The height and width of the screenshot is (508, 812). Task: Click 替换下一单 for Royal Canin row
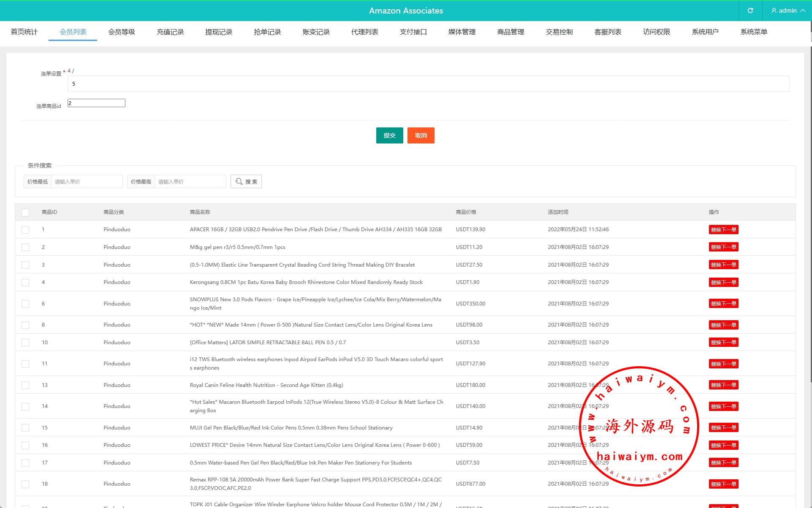[723, 385]
